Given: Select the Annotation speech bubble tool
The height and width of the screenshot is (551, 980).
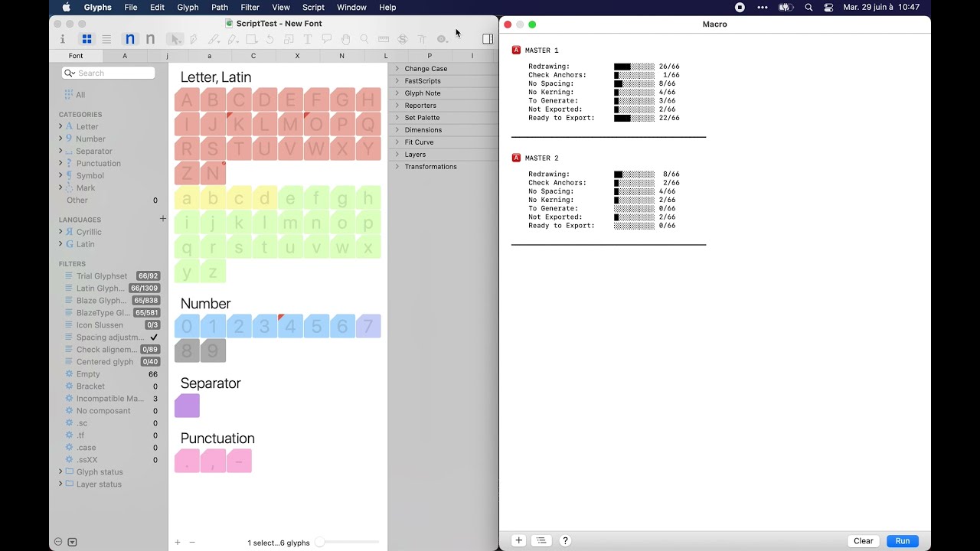Looking at the screenshot, I should tap(327, 39).
